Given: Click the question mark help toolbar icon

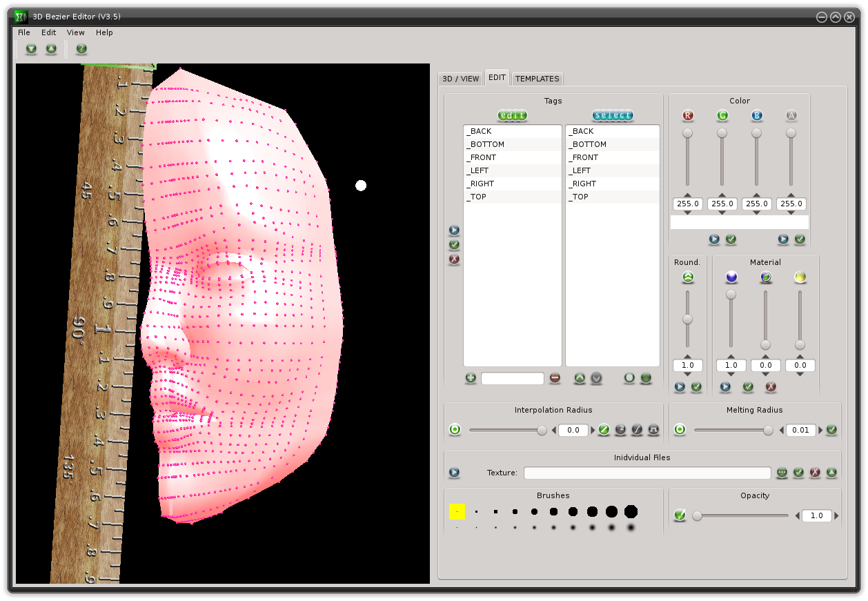Looking at the screenshot, I should [81, 49].
